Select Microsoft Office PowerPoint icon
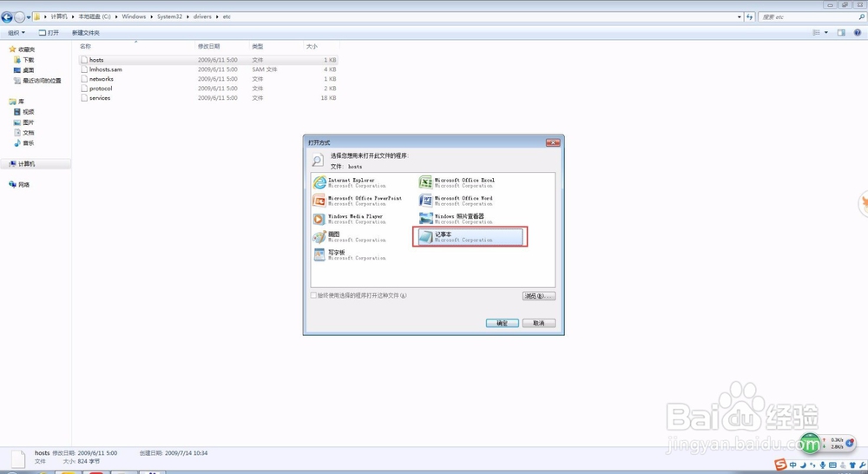 pos(319,201)
